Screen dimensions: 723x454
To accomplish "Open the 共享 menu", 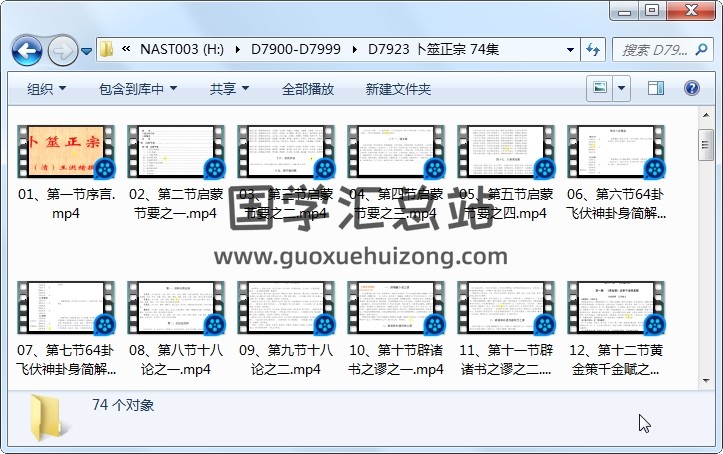I will (x=229, y=88).
